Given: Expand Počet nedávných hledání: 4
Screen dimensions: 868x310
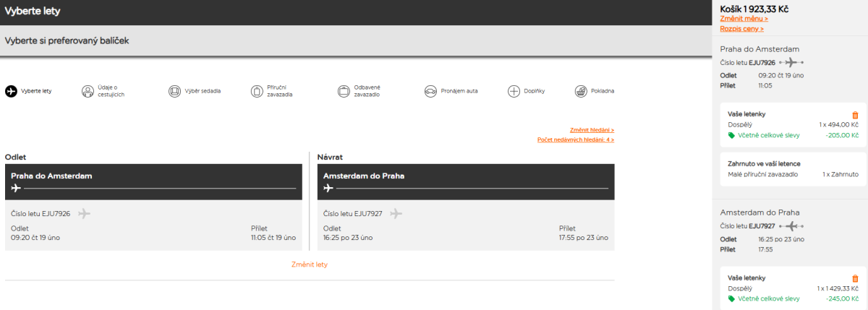Looking at the screenshot, I should [575, 139].
